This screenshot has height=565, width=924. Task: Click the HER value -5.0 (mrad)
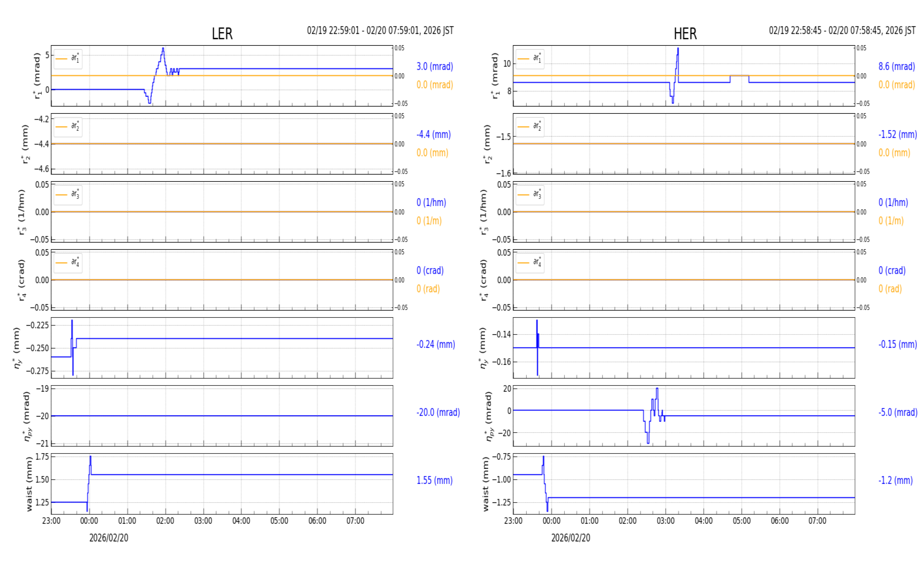(898, 412)
